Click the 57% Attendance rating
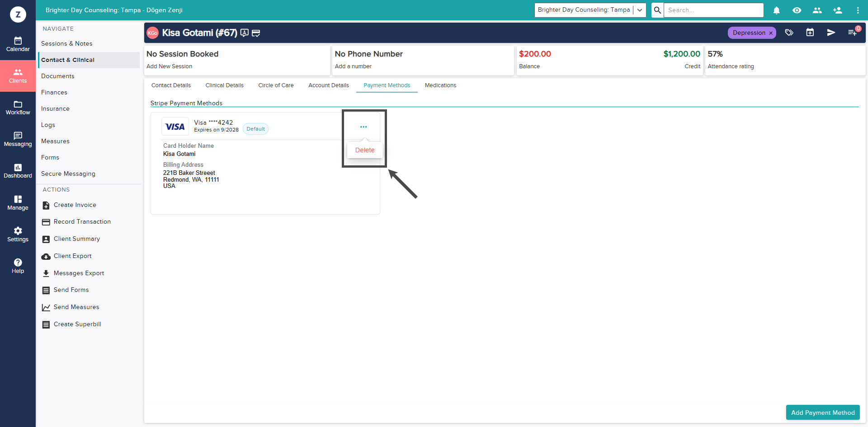868x427 pixels. (715, 54)
